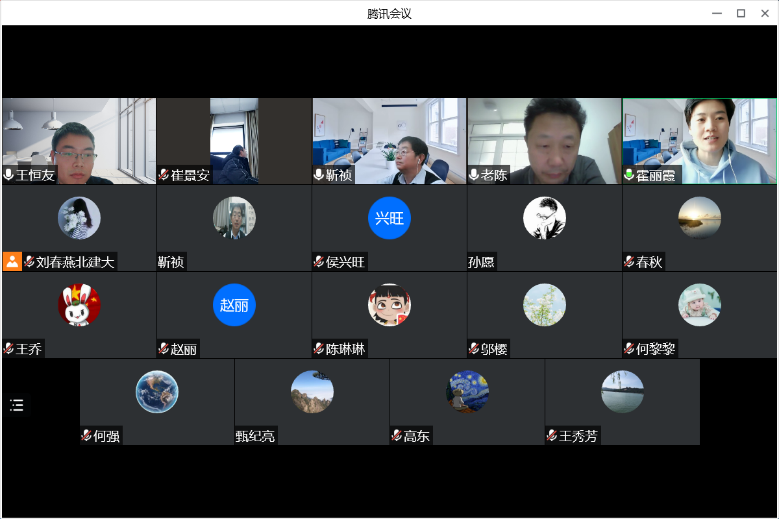Viewport: 779px width, 519px height.
Task: Click the microphone icon next to 王恒友
Action: click(9, 175)
